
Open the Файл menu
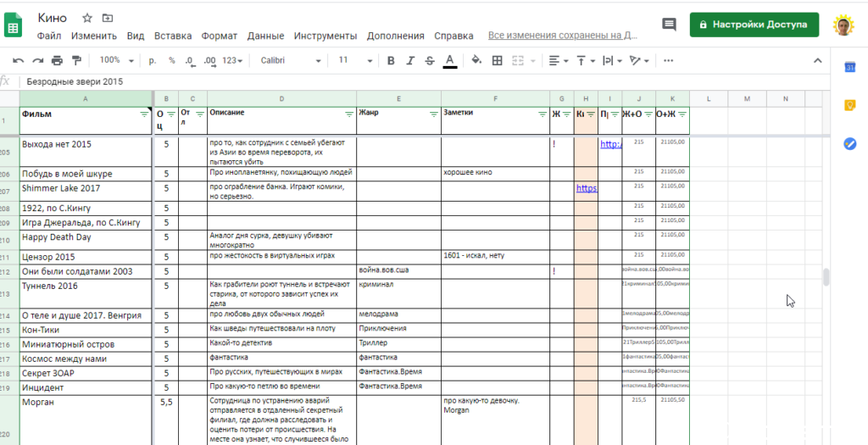(x=49, y=36)
